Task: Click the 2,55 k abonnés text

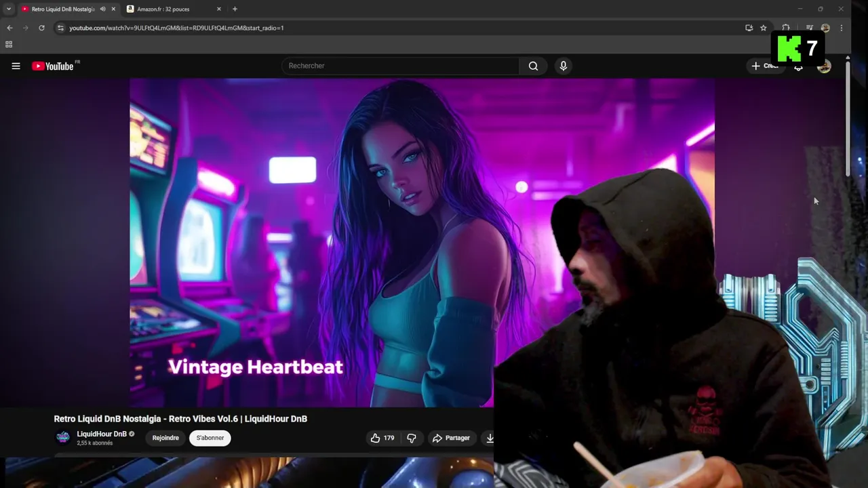Action: click(95, 443)
